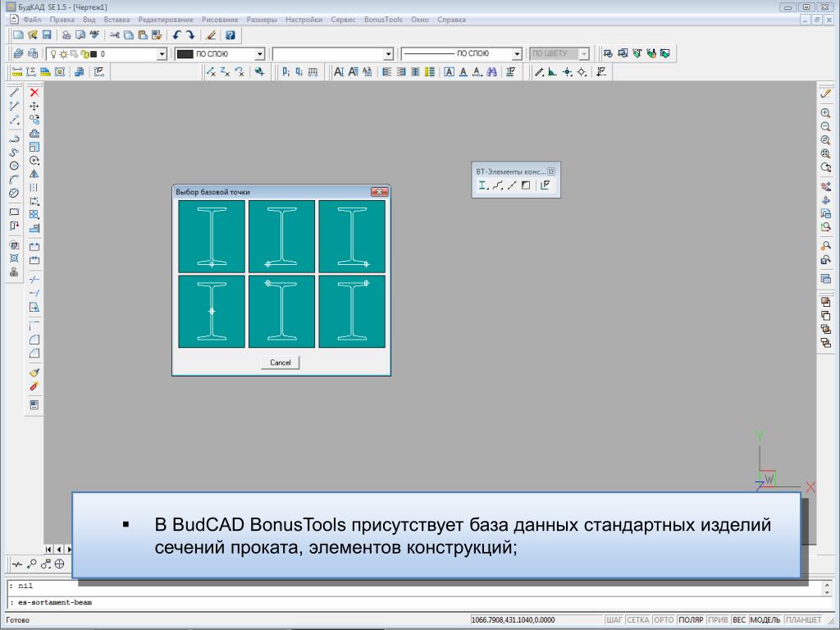Choose bottom-left base point I-beam thumbnail

pyautogui.click(x=282, y=236)
